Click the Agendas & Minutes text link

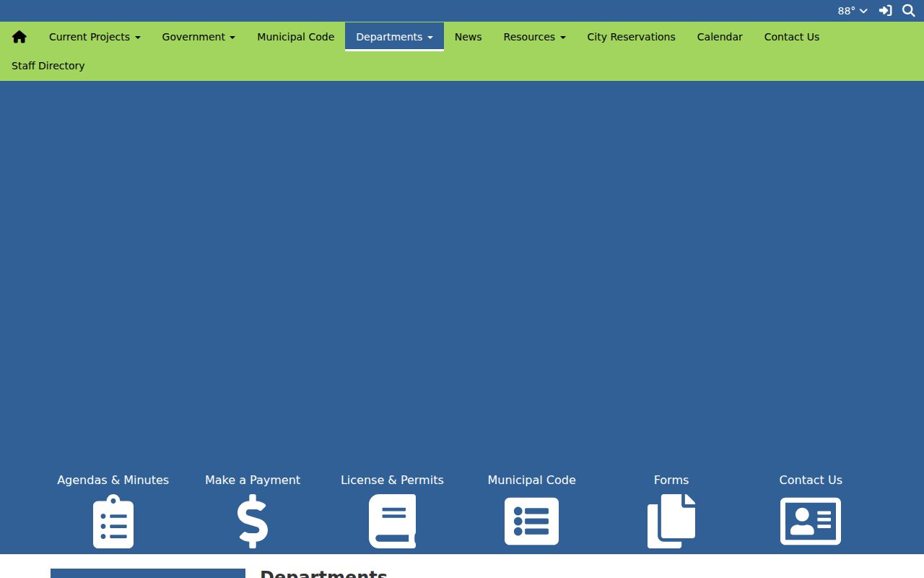[113, 480]
